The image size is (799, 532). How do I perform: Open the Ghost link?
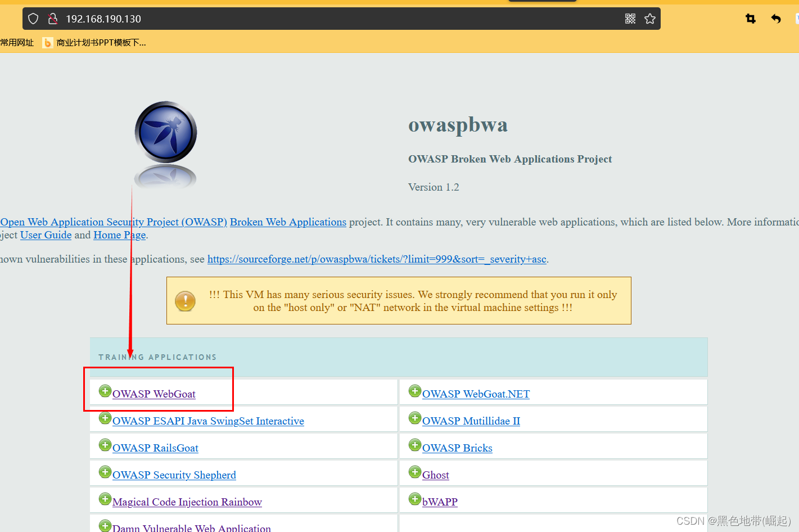(436, 475)
